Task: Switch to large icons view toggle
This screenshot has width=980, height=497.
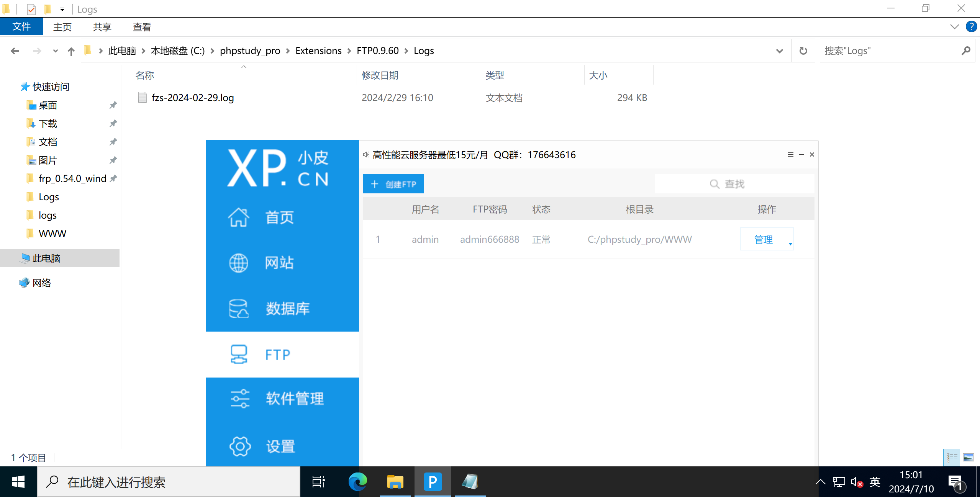Action: (x=969, y=458)
